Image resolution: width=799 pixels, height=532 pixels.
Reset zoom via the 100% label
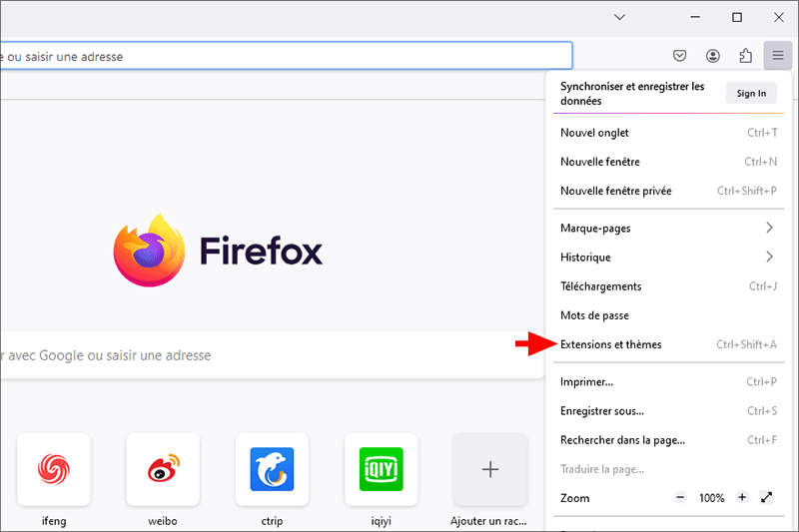711,498
